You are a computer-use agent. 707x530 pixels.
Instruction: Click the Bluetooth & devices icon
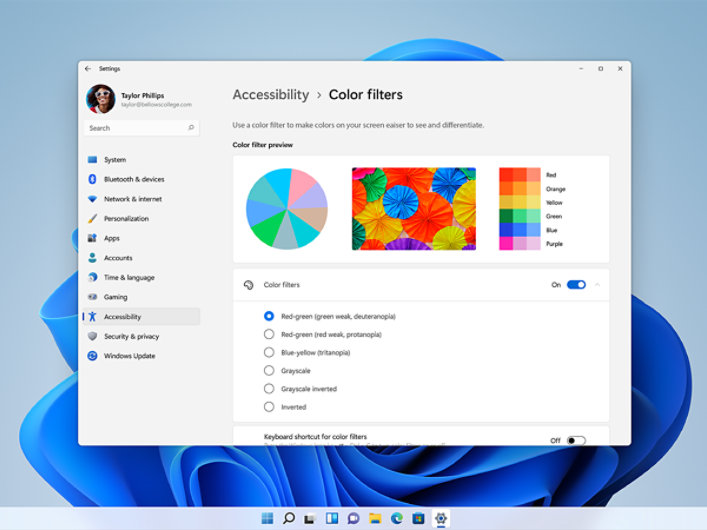click(92, 179)
